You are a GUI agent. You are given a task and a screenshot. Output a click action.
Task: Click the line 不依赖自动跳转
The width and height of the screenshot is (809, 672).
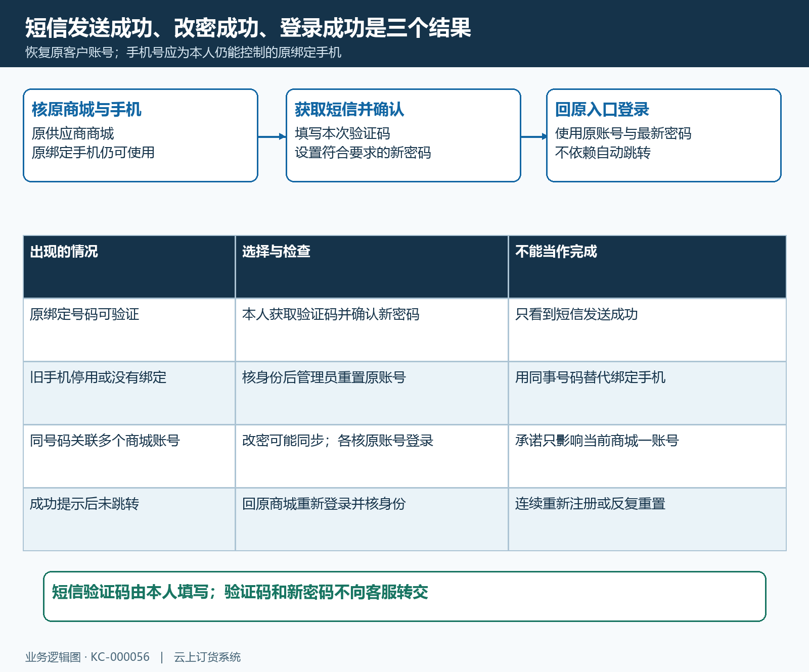click(x=603, y=153)
